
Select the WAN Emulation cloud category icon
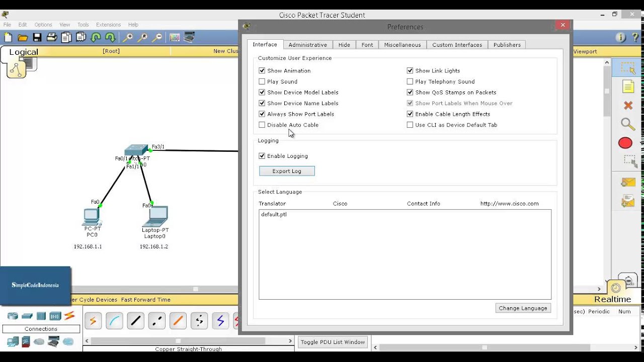pyautogui.click(x=39, y=342)
